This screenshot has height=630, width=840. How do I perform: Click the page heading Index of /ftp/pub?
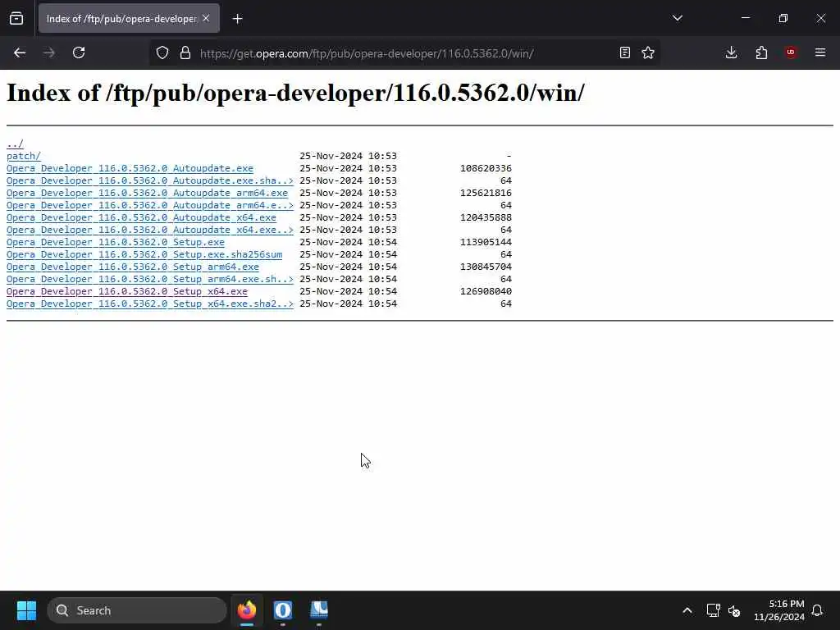coord(295,94)
